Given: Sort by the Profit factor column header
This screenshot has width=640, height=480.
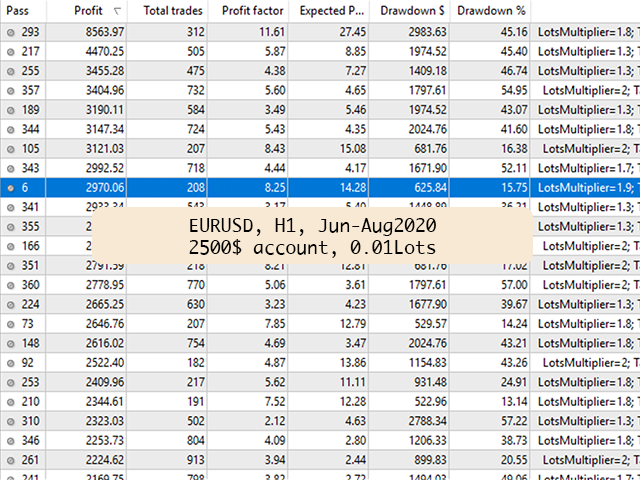Looking at the screenshot, I should point(248,11).
